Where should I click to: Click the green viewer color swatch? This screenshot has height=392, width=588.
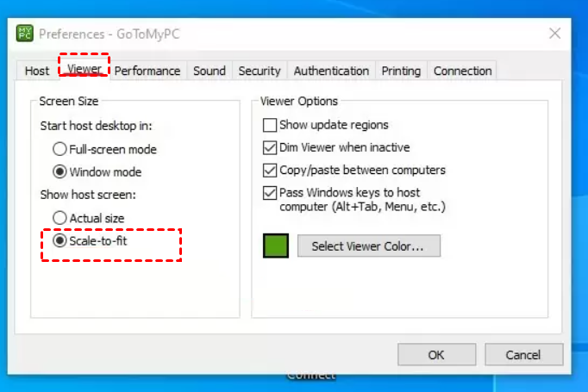click(x=276, y=246)
